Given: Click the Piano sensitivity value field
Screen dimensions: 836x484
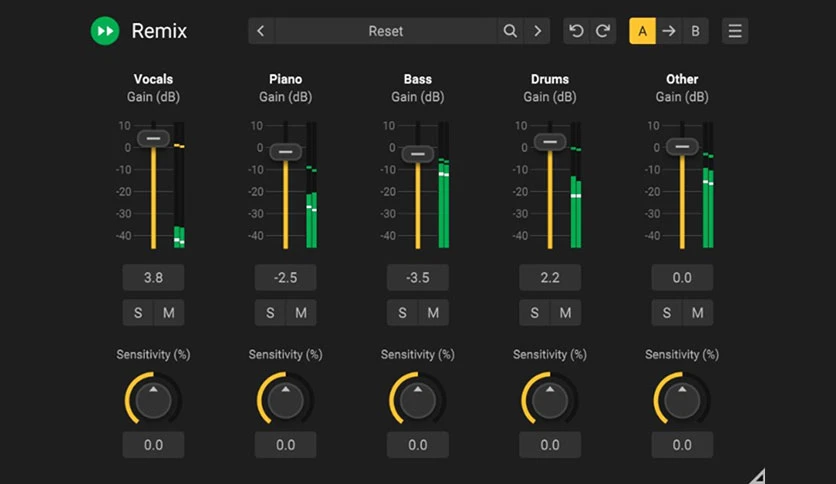Looking at the screenshot, I should click(286, 445).
